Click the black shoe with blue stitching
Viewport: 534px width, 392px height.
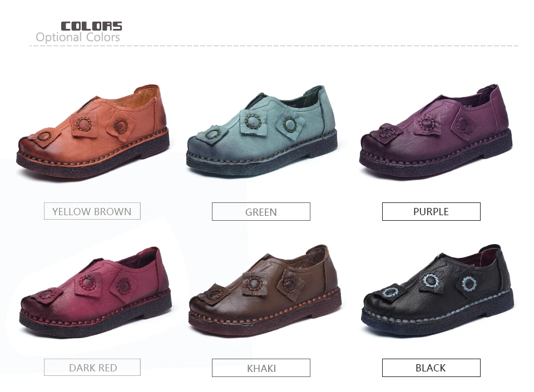[438, 291]
